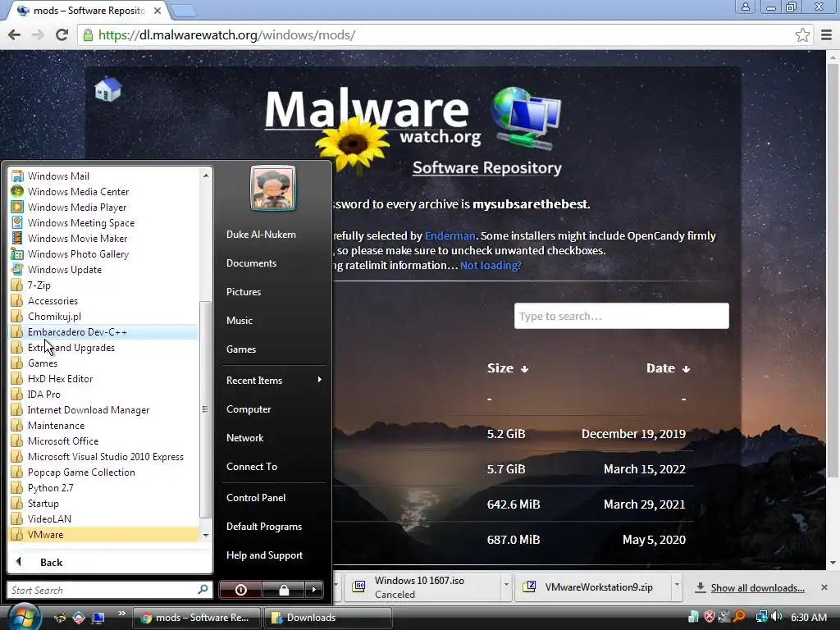Open options for VMwareWorkstation9.zip download
Screen dimensions: 840x630
tap(677, 584)
